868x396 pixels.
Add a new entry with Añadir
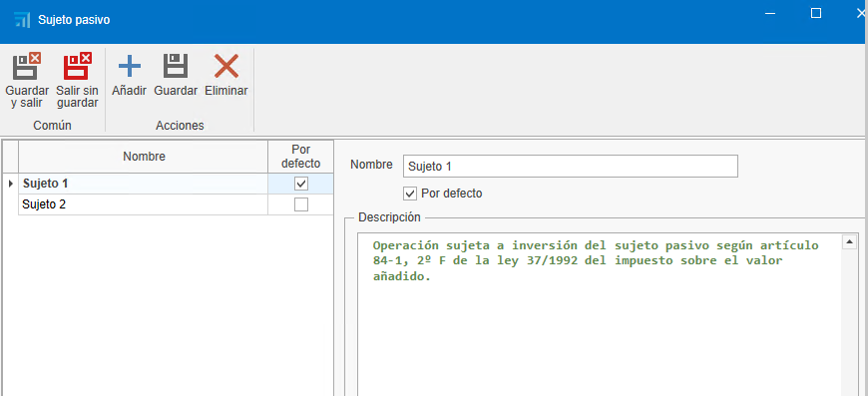click(x=129, y=74)
